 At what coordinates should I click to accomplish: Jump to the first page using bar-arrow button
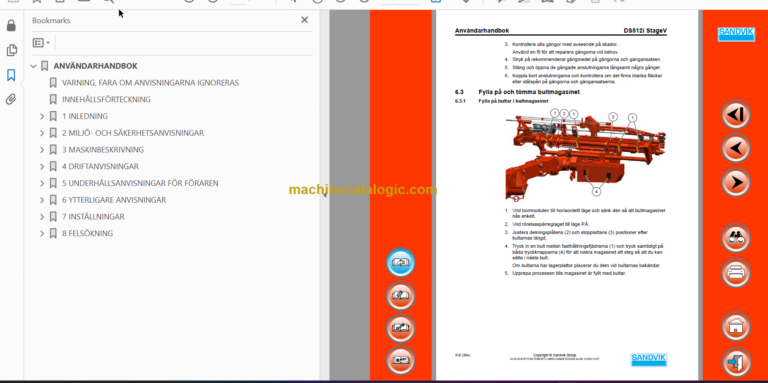pyautogui.click(x=736, y=114)
